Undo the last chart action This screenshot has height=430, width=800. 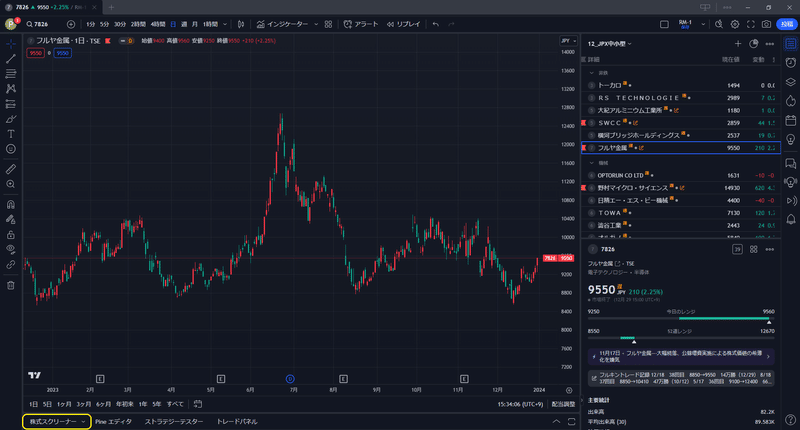pyautogui.click(x=436, y=24)
